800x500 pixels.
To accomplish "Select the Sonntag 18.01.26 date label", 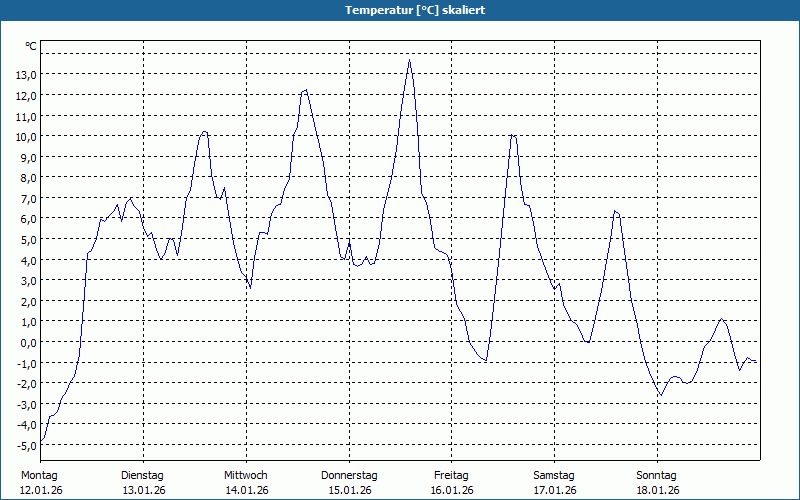I will (x=657, y=483).
